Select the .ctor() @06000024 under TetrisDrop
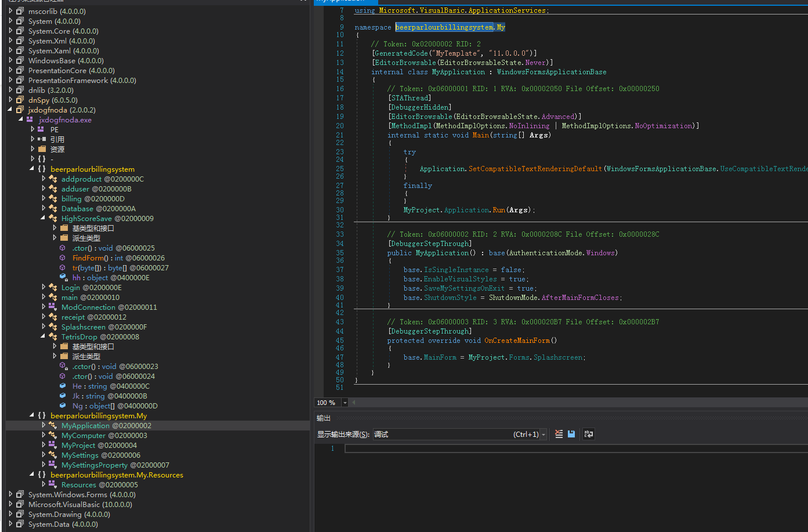Screen dimensions: 808x532 point(114,376)
